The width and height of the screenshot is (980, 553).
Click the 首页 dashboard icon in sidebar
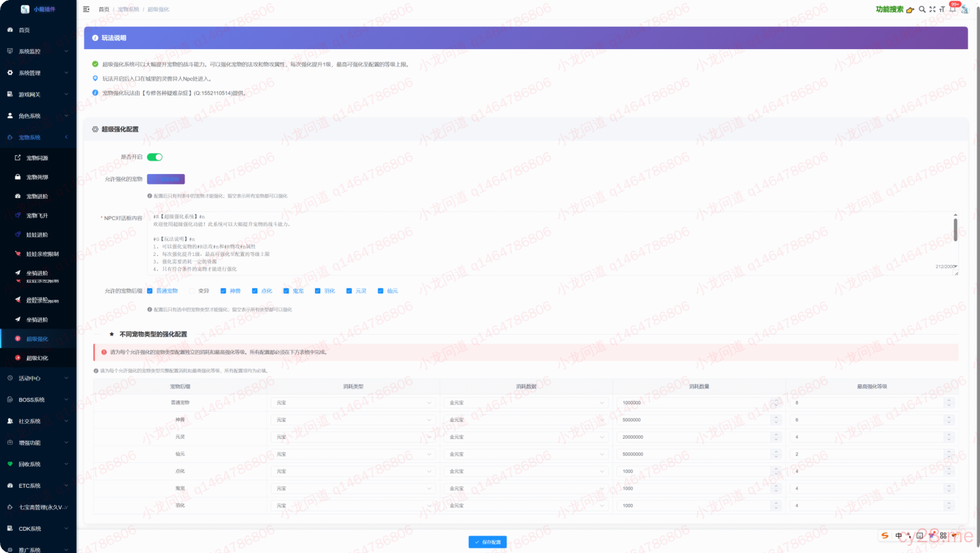[x=10, y=30]
